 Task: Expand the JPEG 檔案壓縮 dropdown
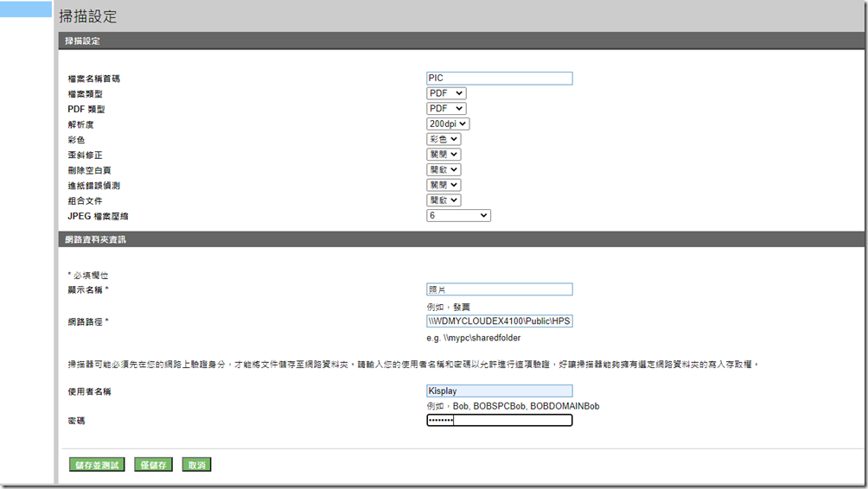click(458, 215)
